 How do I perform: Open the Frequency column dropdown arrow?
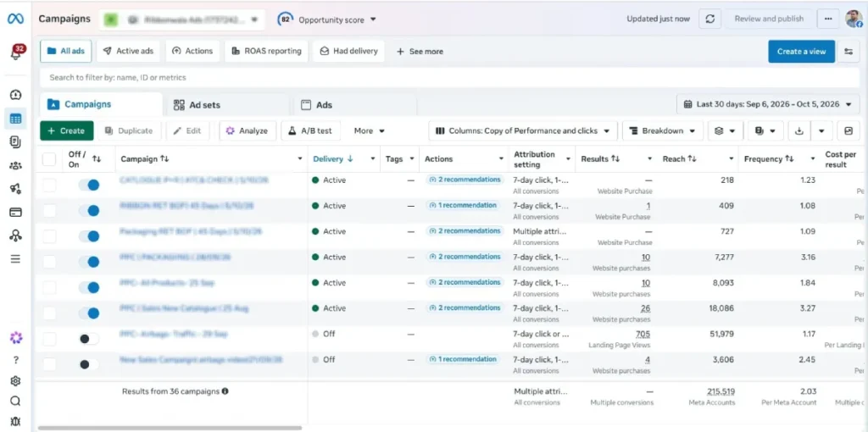813,158
